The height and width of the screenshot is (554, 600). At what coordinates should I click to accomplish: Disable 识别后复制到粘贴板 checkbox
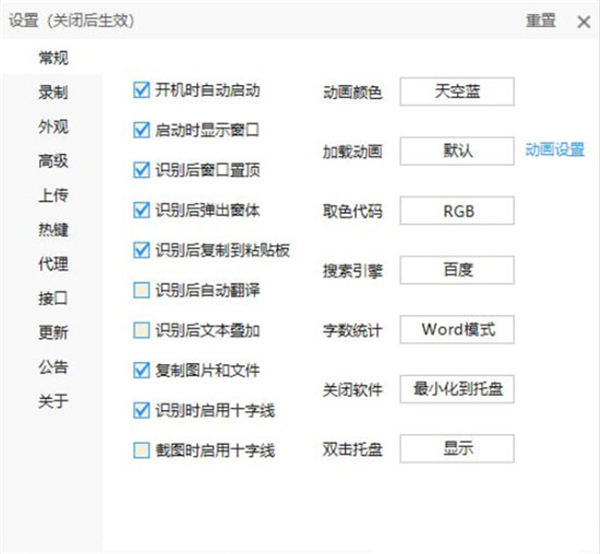point(141,250)
